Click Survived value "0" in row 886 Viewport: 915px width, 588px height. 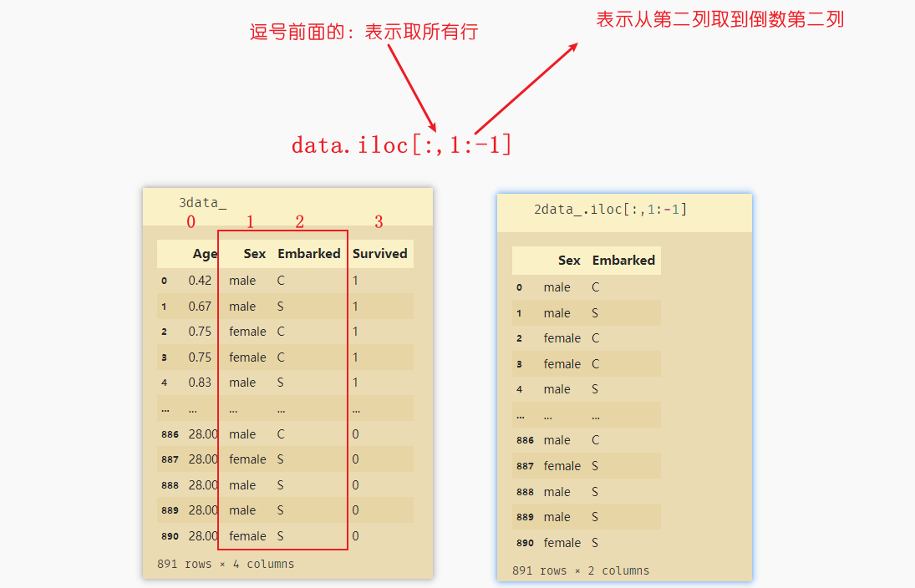(355, 434)
